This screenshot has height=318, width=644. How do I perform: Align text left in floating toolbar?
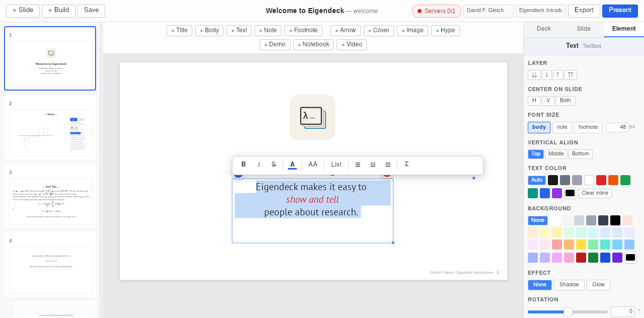[x=358, y=165]
